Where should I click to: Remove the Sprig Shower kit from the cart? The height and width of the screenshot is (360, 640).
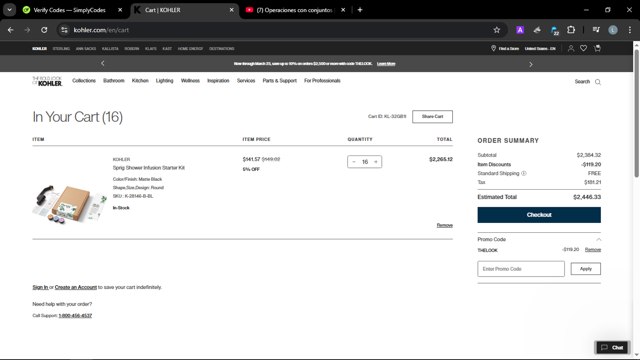[444, 225]
